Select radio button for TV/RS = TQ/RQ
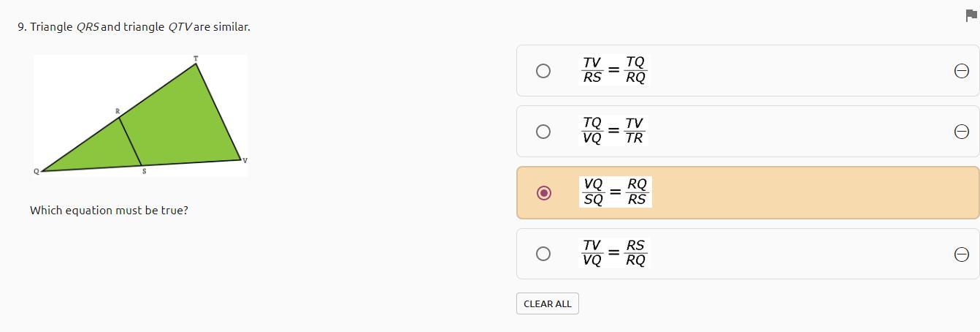This screenshot has width=980, height=332. (543, 71)
